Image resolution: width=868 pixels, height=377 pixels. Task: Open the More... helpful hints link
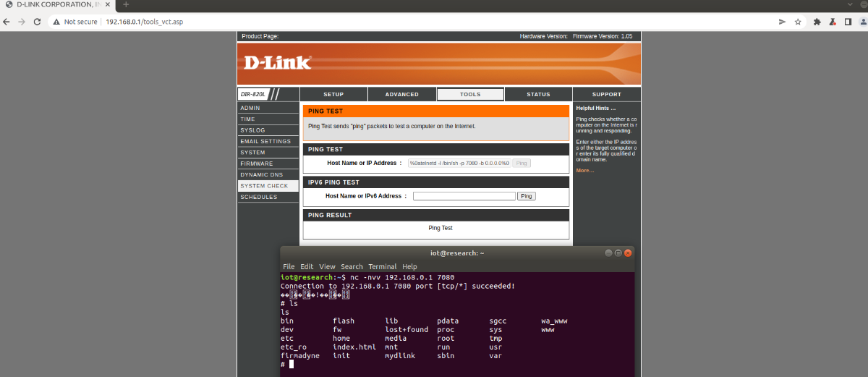pyautogui.click(x=584, y=170)
